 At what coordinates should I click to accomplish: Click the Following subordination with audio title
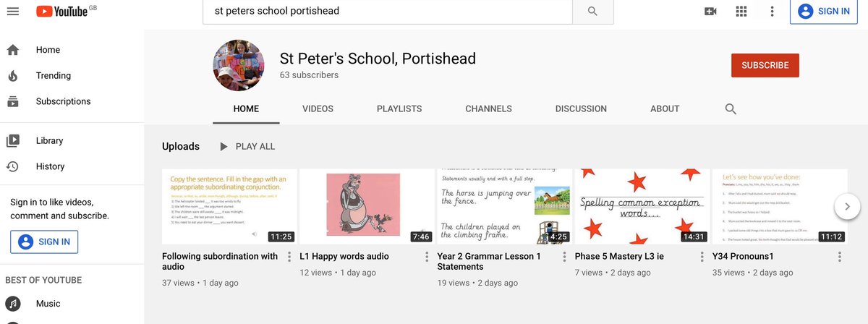click(x=220, y=261)
